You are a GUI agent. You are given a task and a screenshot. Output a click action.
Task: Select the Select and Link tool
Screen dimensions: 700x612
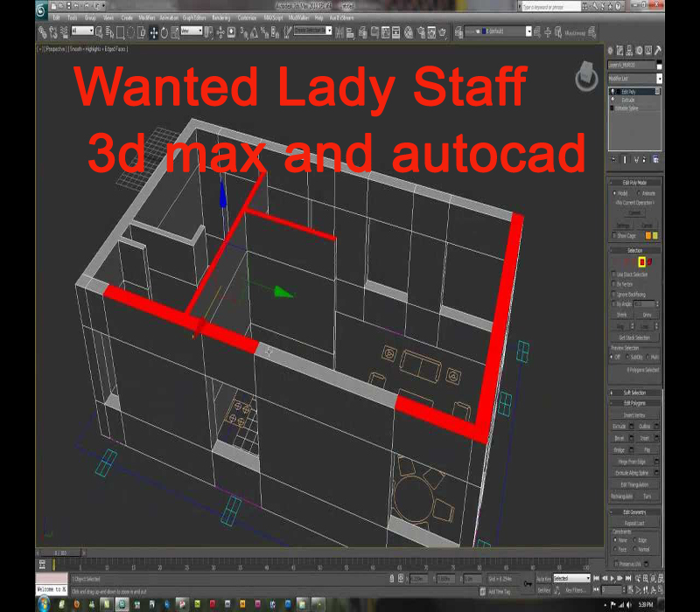(43, 32)
